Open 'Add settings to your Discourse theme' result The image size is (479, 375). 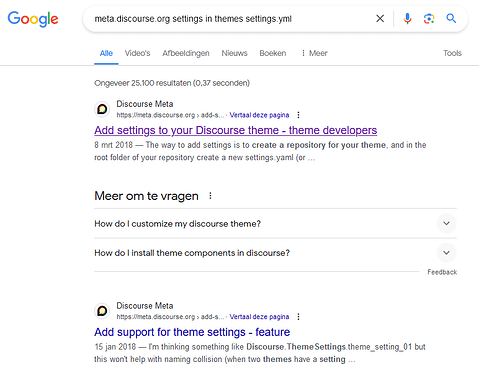coord(235,130)
